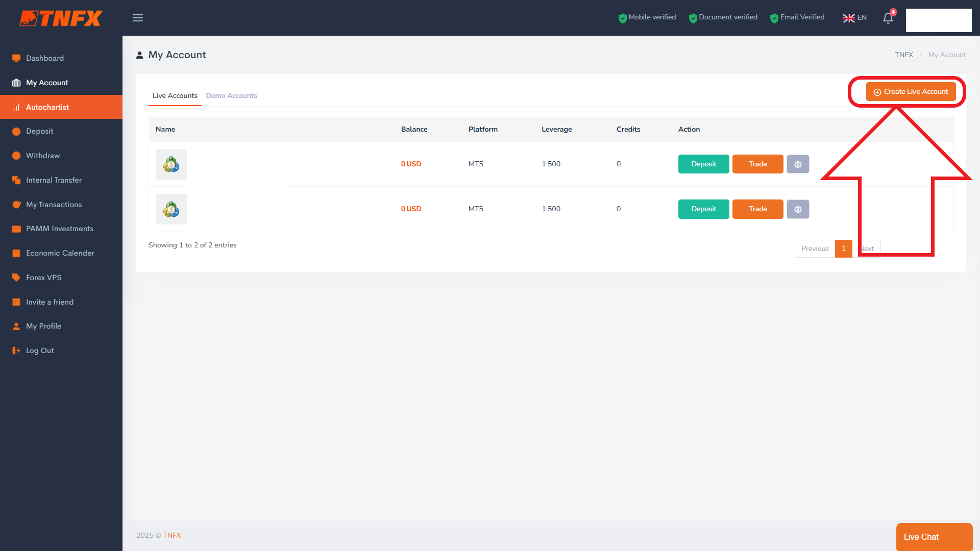Click the PAMM Investments icon
Viewport: 980px width, 551px height.
point(16,229)
